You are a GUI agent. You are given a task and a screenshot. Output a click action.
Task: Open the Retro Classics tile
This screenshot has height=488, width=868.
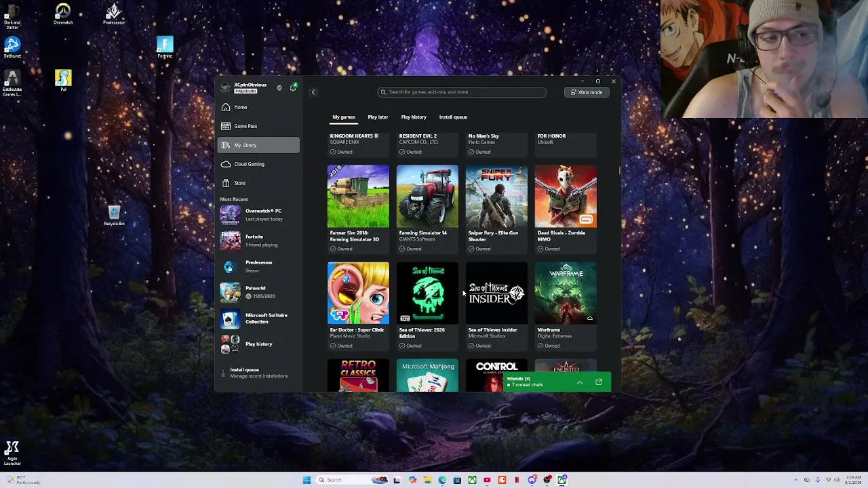358,375
